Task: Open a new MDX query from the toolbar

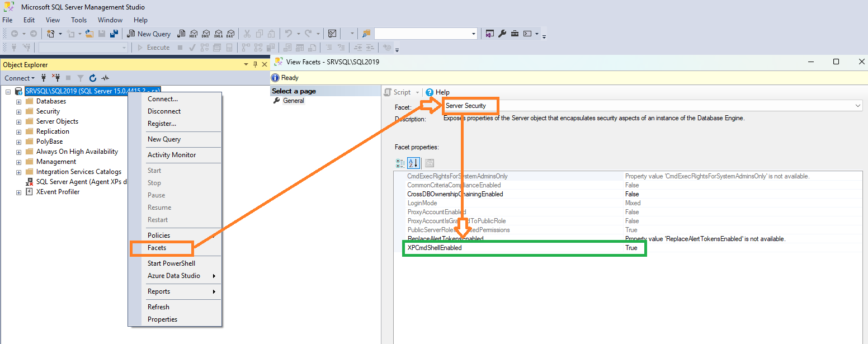Action: [x=194, y=34]
